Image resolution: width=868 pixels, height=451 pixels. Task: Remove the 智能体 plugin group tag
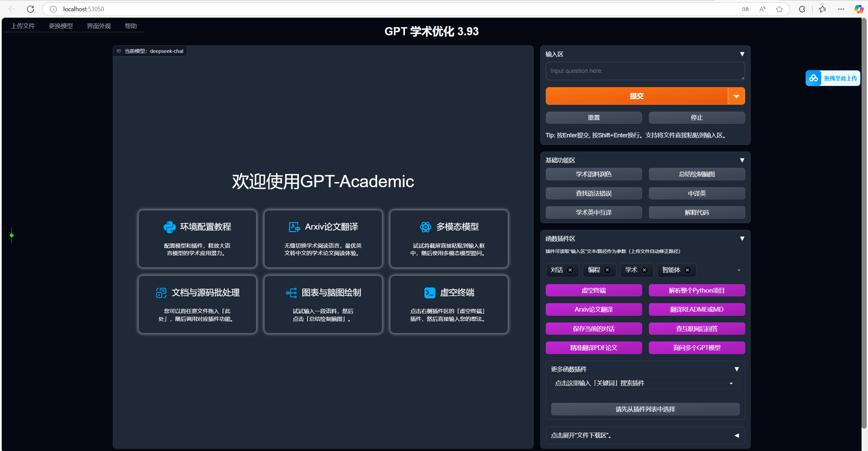(x=688, y=270)
